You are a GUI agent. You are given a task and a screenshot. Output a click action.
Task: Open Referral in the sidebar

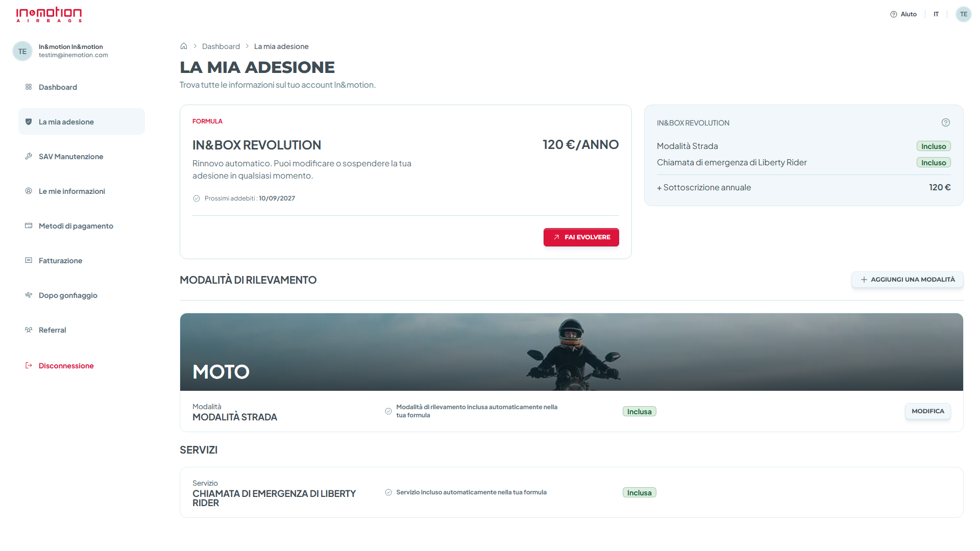coord(82,330)
